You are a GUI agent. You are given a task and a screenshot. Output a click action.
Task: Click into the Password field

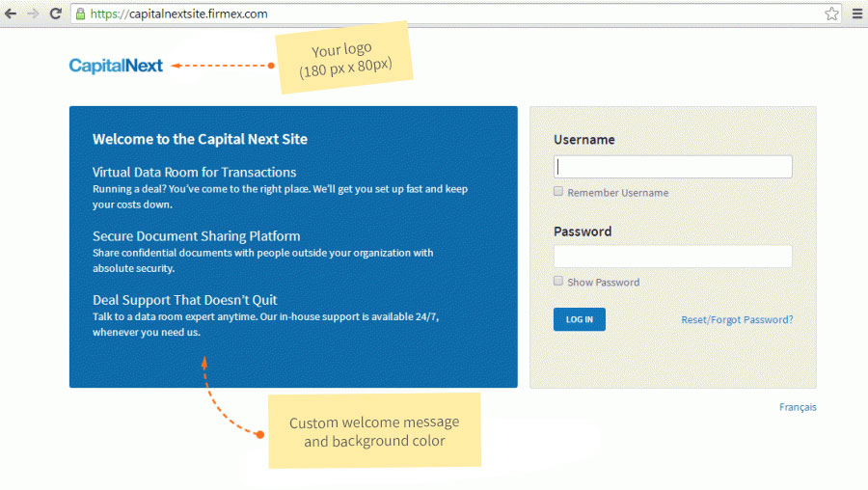tap(672, 257)
